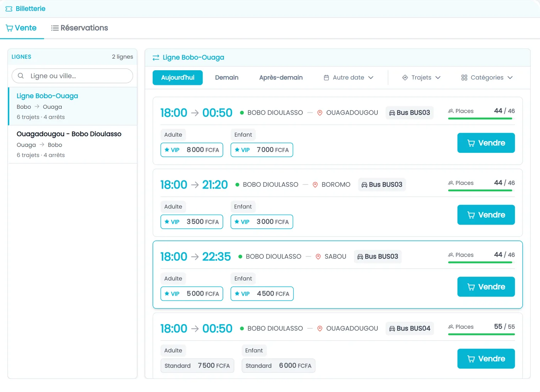Choose the Adulte VIP 5 000 FCFA fare
Image resolution: width=540 pixels, height=392 pixels.
(x=192, y=294)
